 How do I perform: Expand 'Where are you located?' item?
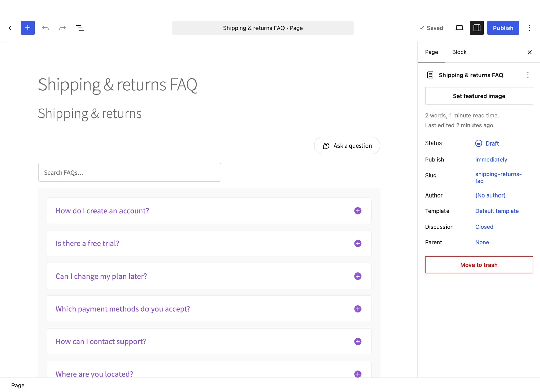coord(209,369)
